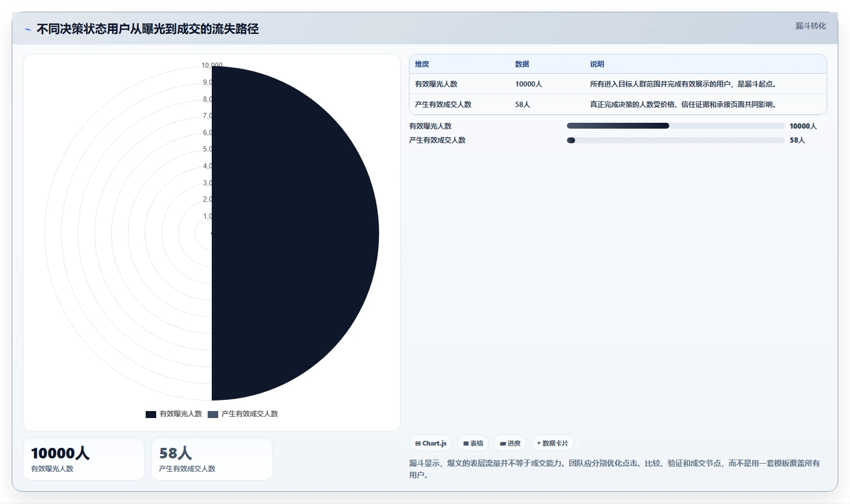The width and height of the screenshot is (850, 504).
Task: Click the dark 有效曝光人数 legend swatch
Action: 151,414
